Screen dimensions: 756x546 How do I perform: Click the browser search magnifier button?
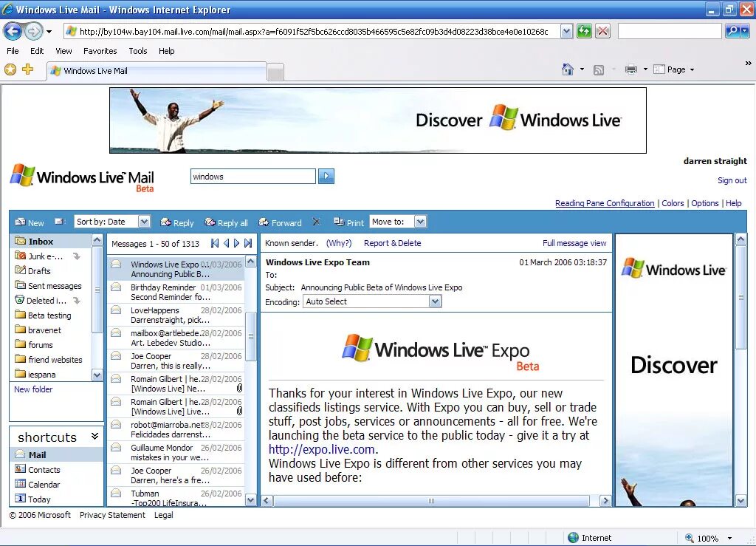tap(732, 32)
